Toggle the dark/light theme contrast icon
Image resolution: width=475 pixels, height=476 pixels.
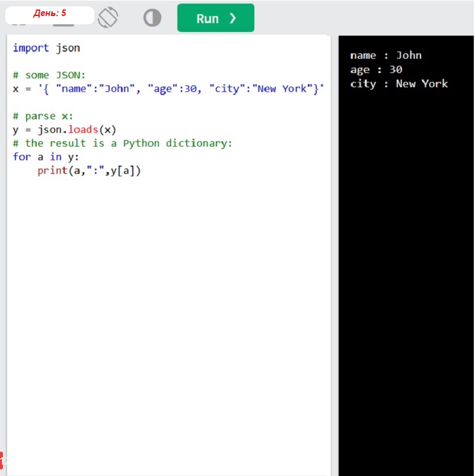[152, 18]
